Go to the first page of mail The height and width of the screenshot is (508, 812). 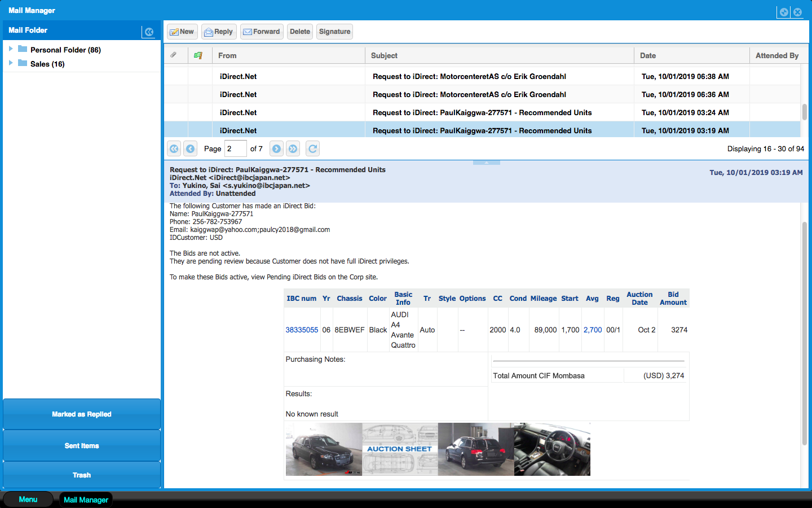(x=174, y=148)
